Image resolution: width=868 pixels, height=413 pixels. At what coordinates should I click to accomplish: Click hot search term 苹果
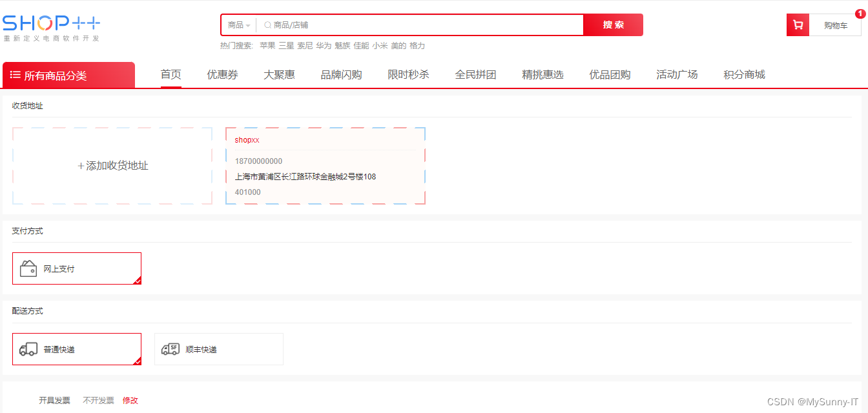267,46
